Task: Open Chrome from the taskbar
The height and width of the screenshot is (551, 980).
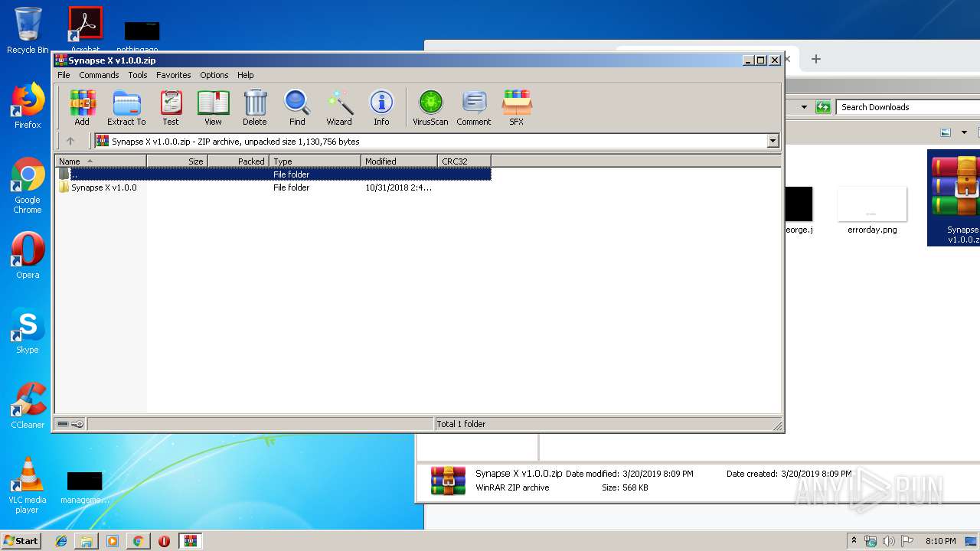Action: [138, 540]
